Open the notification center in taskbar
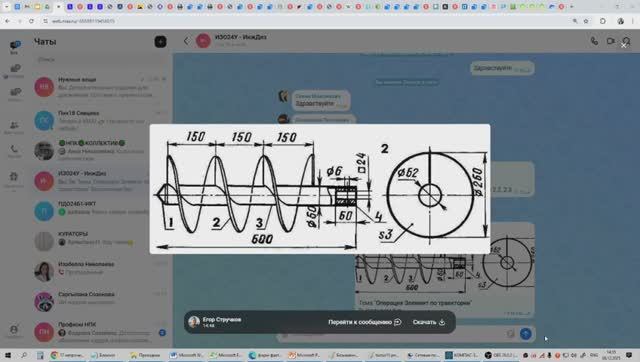The height and width of the screenshot is (362, 640). pos(629,355)
